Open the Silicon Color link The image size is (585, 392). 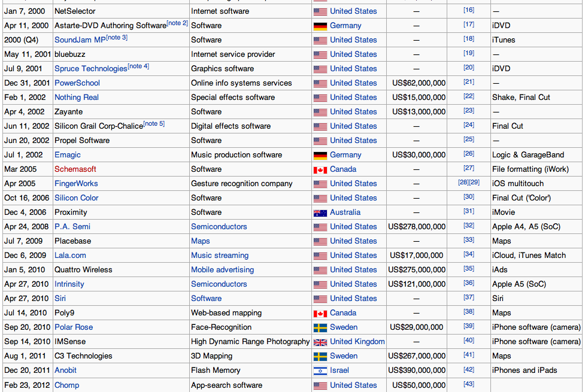[77, 197]
